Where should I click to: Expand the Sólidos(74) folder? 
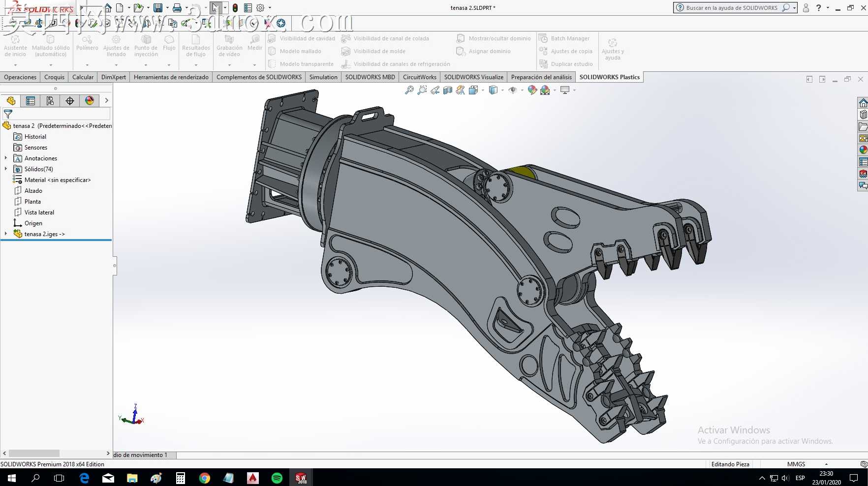click(6, 169)
